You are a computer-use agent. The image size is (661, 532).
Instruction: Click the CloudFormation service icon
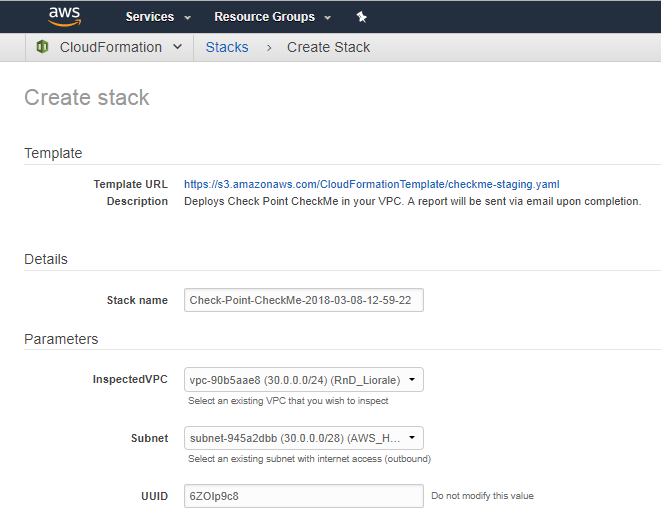[42, 47]
